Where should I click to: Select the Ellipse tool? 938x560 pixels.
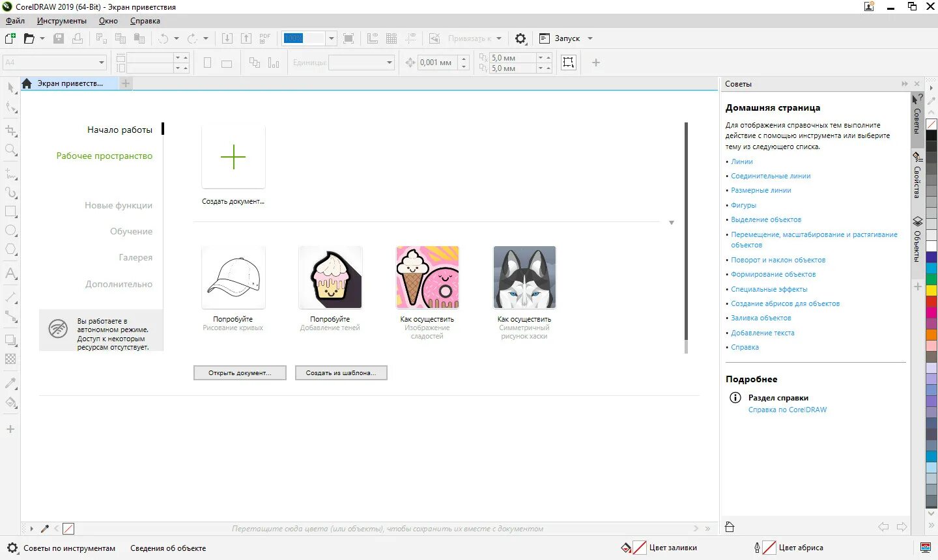(x=10, y=231)
